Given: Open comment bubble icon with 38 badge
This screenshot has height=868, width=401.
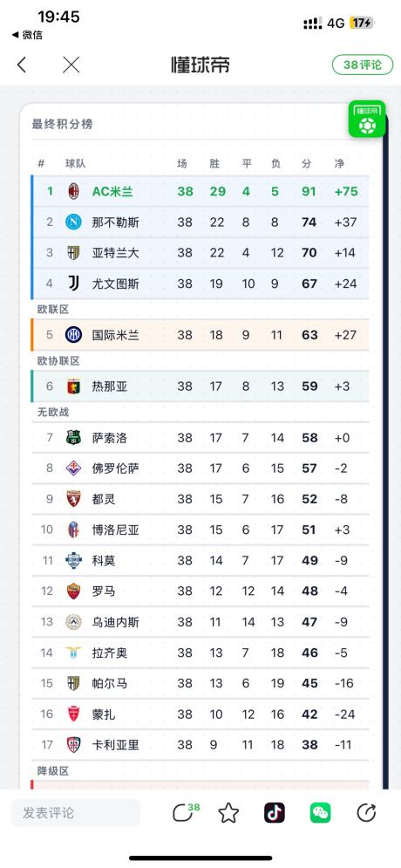Looking at the screenshot, I should click(186, 812).
